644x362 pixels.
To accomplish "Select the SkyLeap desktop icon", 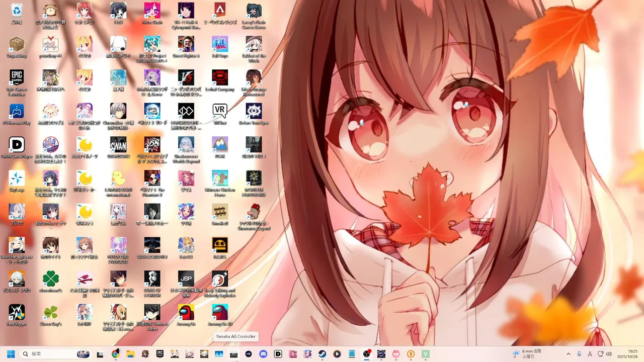I will coord(17,178).
